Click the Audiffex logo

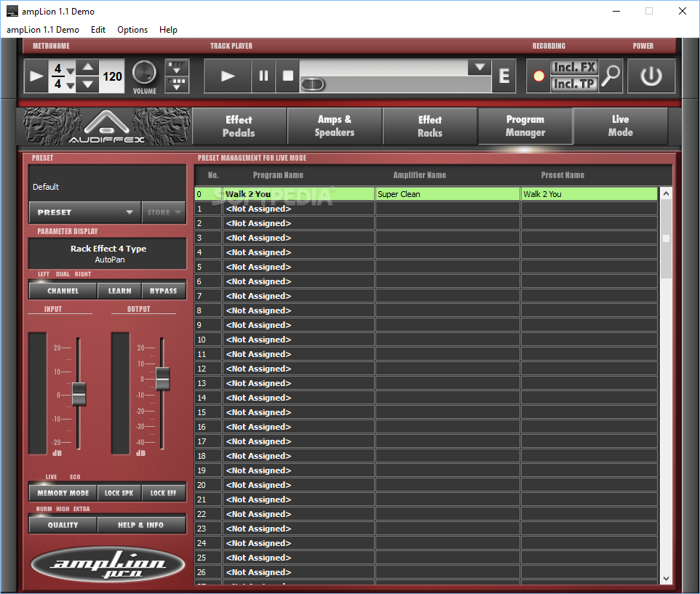coord(107,127)
